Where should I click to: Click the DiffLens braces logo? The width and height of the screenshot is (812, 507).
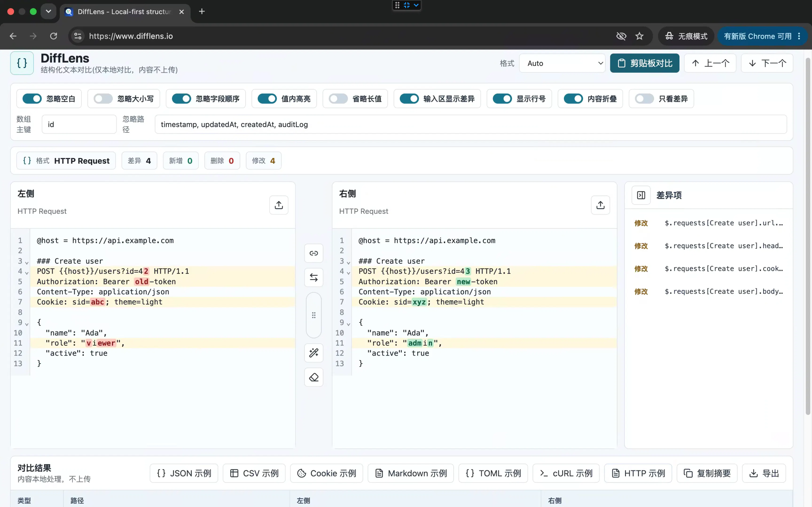(22, 63)
